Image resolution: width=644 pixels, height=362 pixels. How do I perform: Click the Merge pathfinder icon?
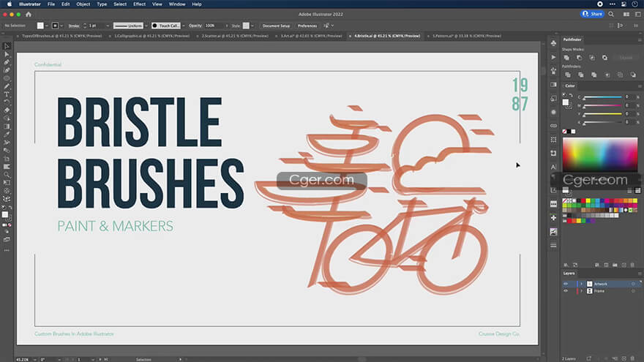(594, 75)
